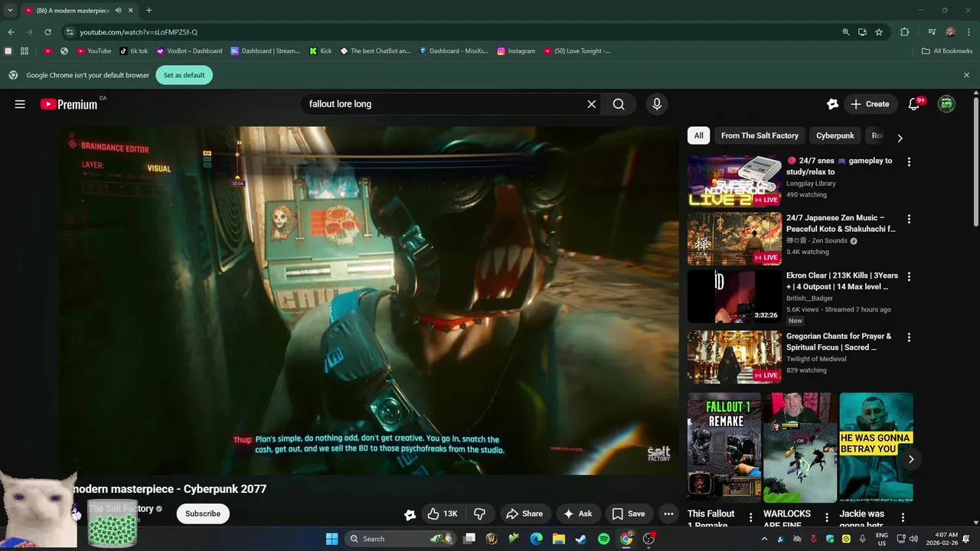
Task: Set Chrome as default browser
Action: [184, 75]
